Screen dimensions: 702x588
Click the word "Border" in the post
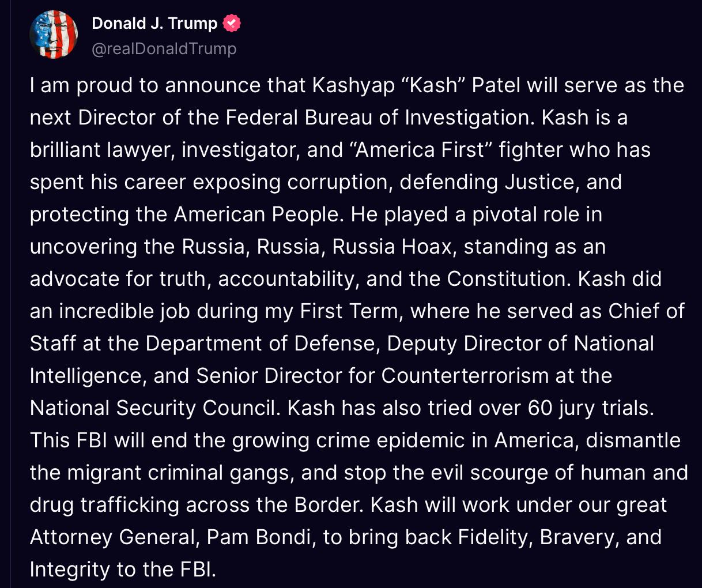(x=327, y=505)
